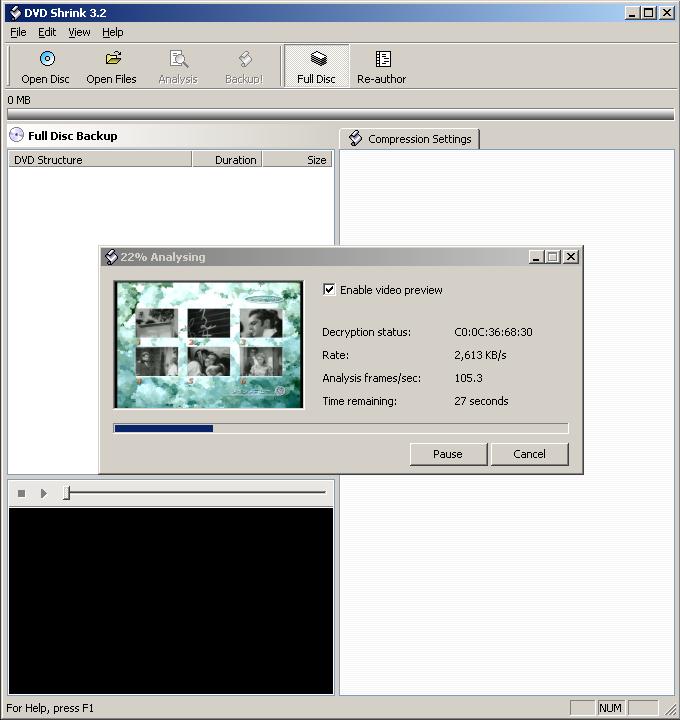Click the Backup! toolbar icon
Screen dimensions: 680x720
pyautogui.click(x=245, y=59)
